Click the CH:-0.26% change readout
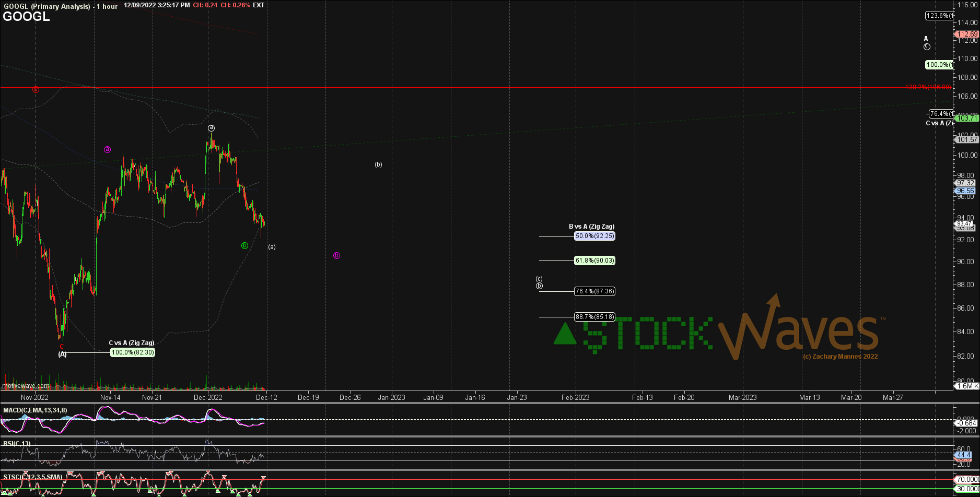 pyautogui.click(x=235, y=5)
